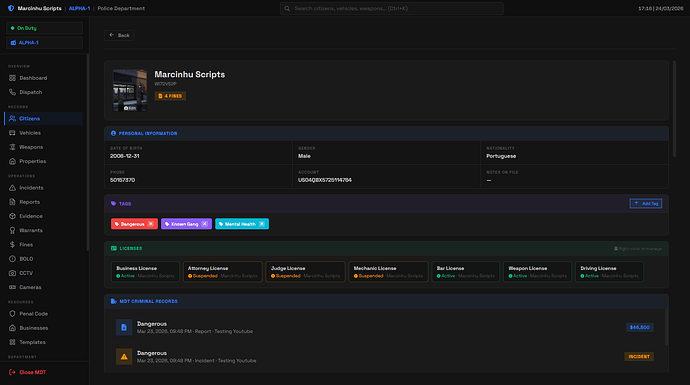Click the Personal Information section header
This screenshot has height=385, width=690.
point(386,133)
